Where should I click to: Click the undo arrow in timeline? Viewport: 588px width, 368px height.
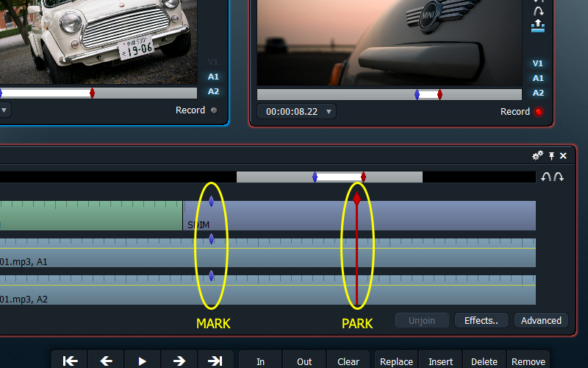coord(545,177)
